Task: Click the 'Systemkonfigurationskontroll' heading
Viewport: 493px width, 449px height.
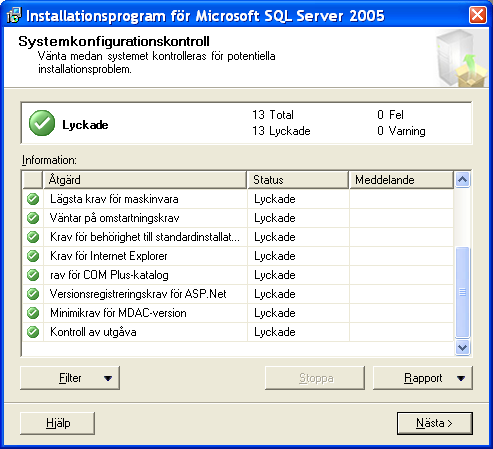Action: pos(114,42)
